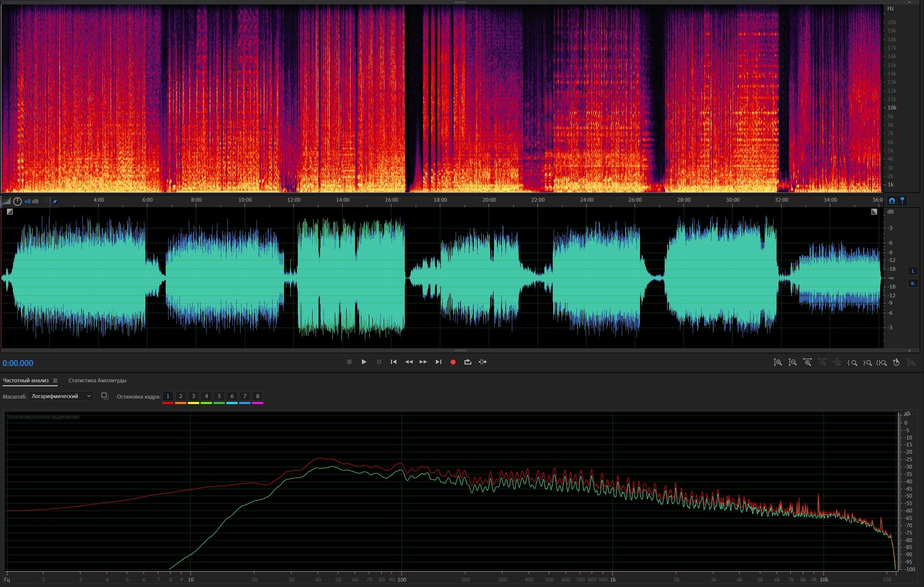Click scan selection icon beside scale dropdown
This screenshot has height=587, width=924.
pos(105,396)
